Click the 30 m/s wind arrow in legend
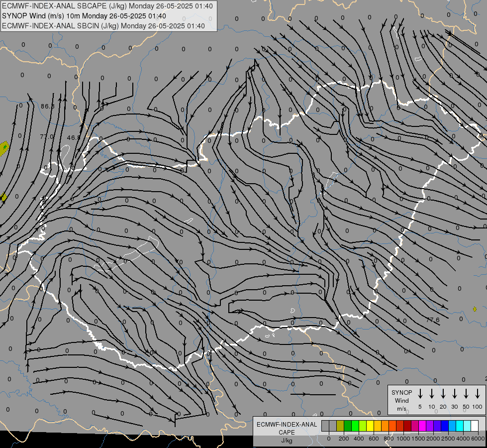This screenshot has width=487, height=448. tap(454, 393)
